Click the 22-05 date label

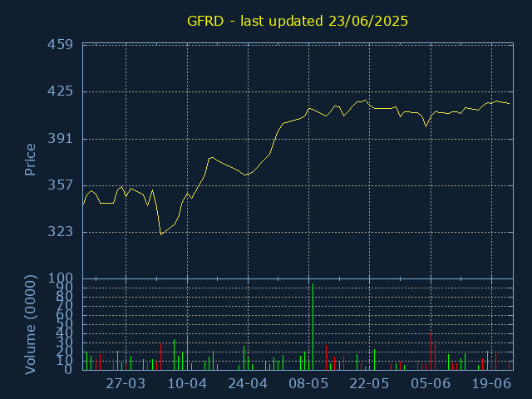pyautogui.click(x=369, y=384)
